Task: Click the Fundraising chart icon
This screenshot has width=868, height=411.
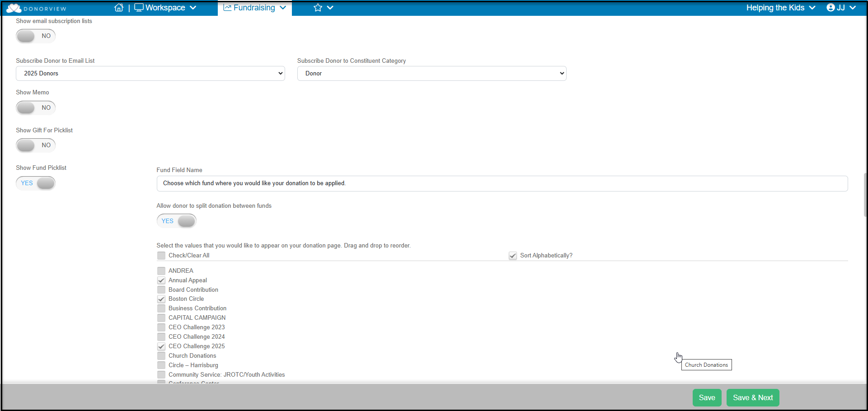Action: pyautogui.click(x=227, y=8)
